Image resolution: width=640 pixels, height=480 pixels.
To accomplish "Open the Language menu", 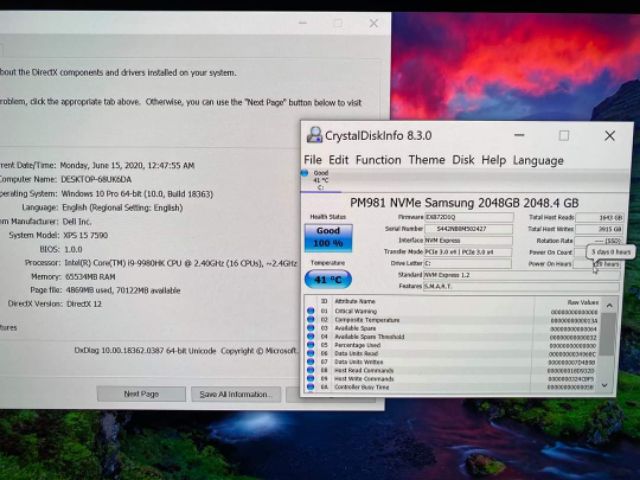I will (x=538, y=161).
